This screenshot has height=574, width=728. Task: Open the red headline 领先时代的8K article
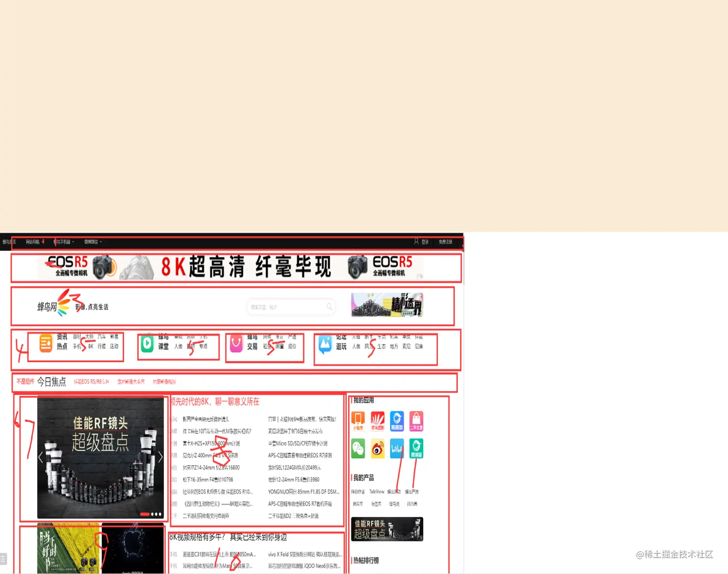(215, 402)
